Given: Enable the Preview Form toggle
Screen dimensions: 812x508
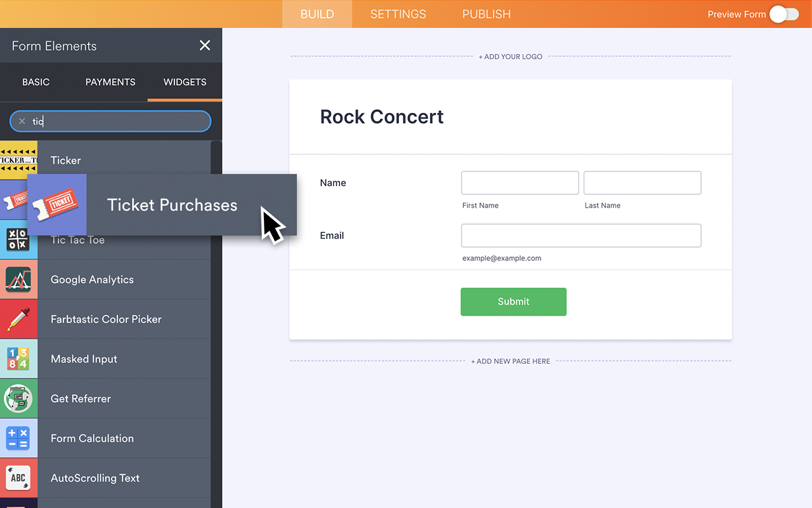Looking at the screenshot, I should (784, 14).
